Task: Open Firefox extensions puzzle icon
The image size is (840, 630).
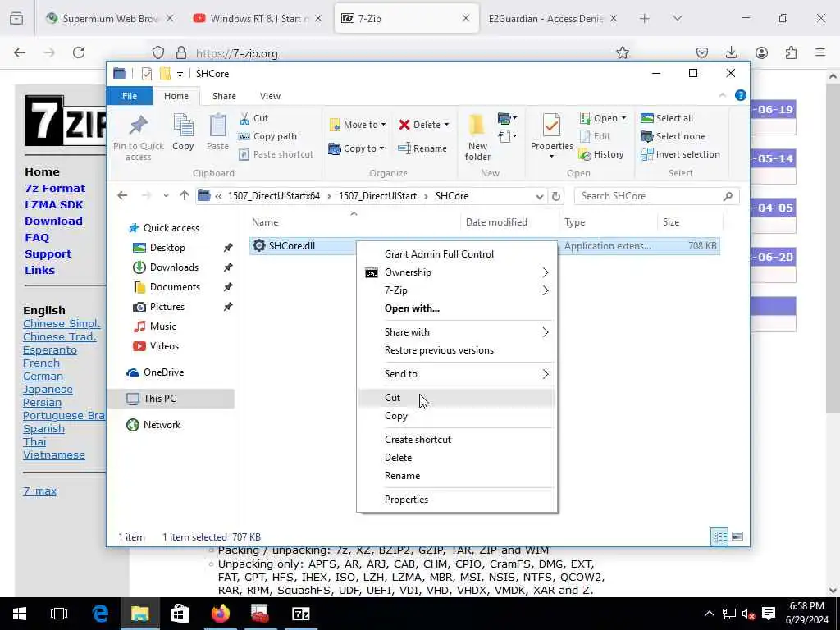Action: point(791,52)
